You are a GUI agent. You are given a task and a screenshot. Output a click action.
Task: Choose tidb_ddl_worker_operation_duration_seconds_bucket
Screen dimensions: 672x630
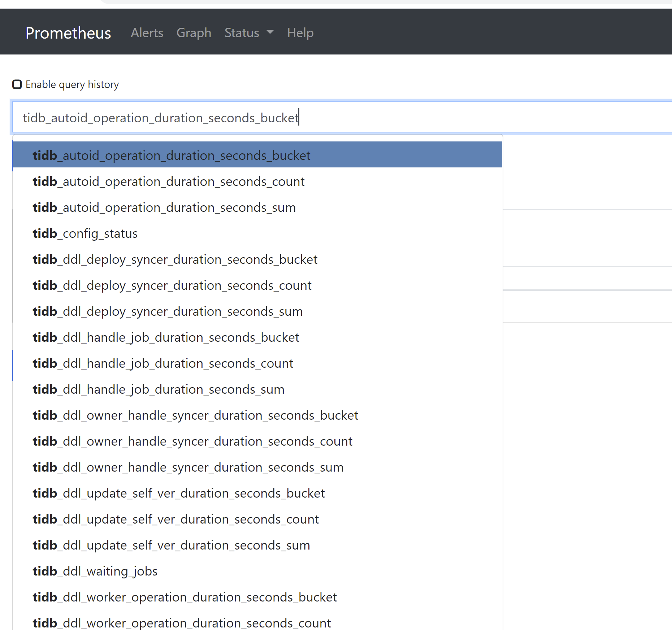coord(257,597)
